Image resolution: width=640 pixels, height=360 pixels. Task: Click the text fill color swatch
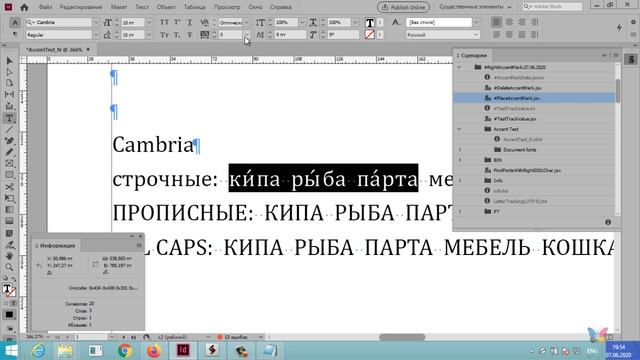point(369,22)
